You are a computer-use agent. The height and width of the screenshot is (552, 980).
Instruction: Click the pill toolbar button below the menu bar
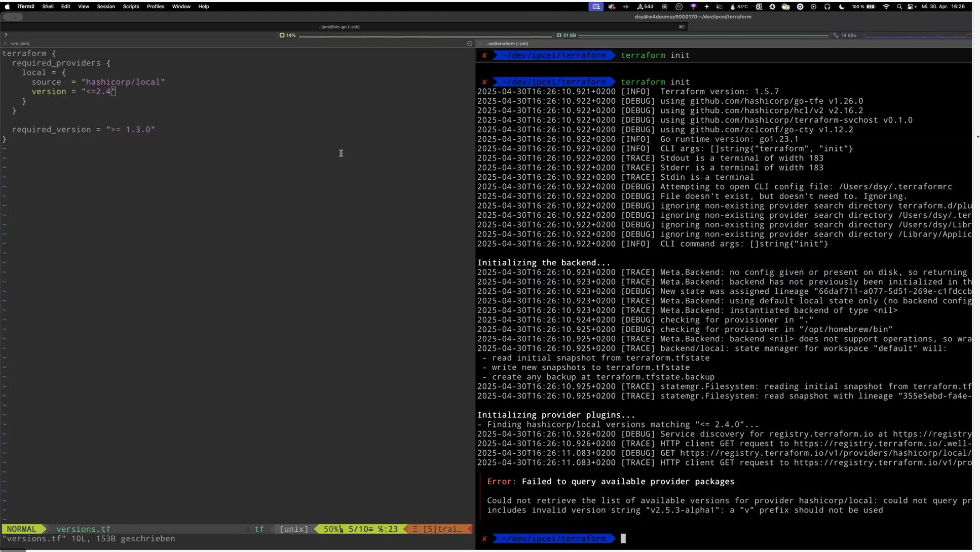tap(13, 17)
